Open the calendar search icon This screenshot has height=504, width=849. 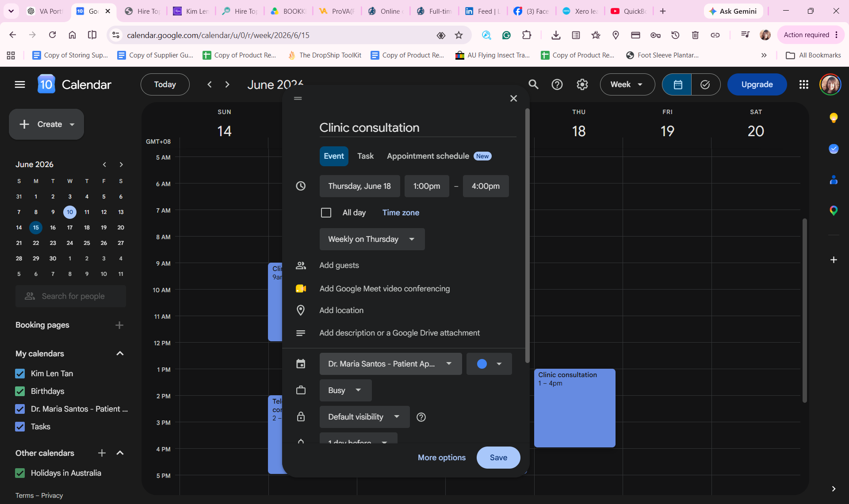click(533, 84)
